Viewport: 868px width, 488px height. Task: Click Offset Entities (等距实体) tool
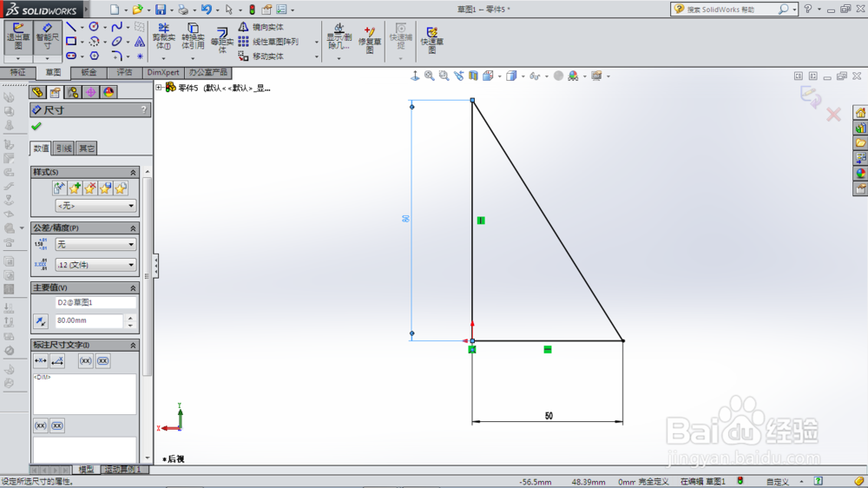pos(222,40)
